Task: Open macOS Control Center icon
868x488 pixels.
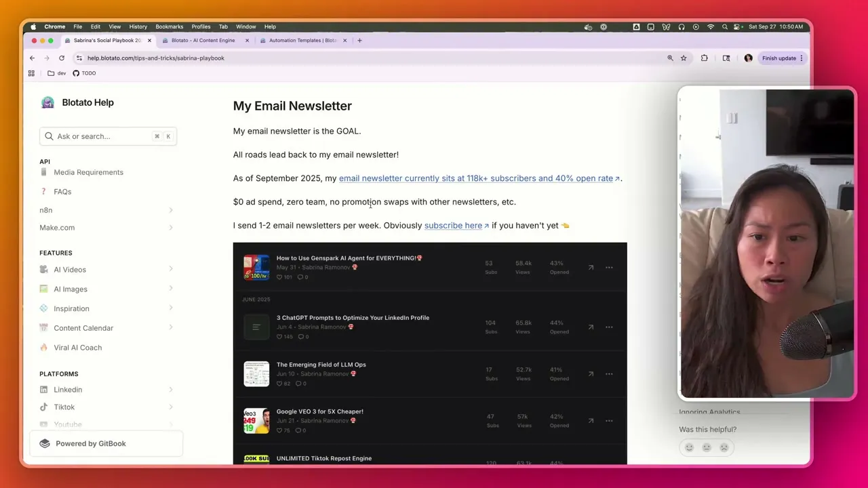Action: (x=737, y=27)
